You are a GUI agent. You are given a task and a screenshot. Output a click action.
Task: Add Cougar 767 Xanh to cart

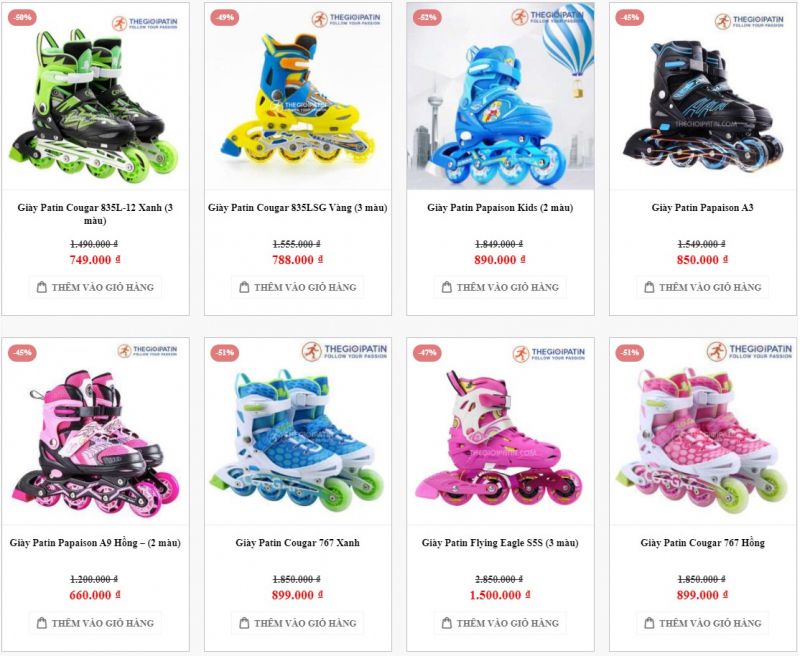coord(298,623)
